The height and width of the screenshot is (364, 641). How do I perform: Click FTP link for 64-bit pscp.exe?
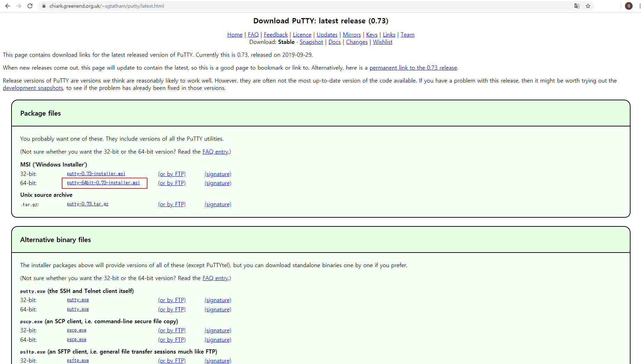pos(172,340)
